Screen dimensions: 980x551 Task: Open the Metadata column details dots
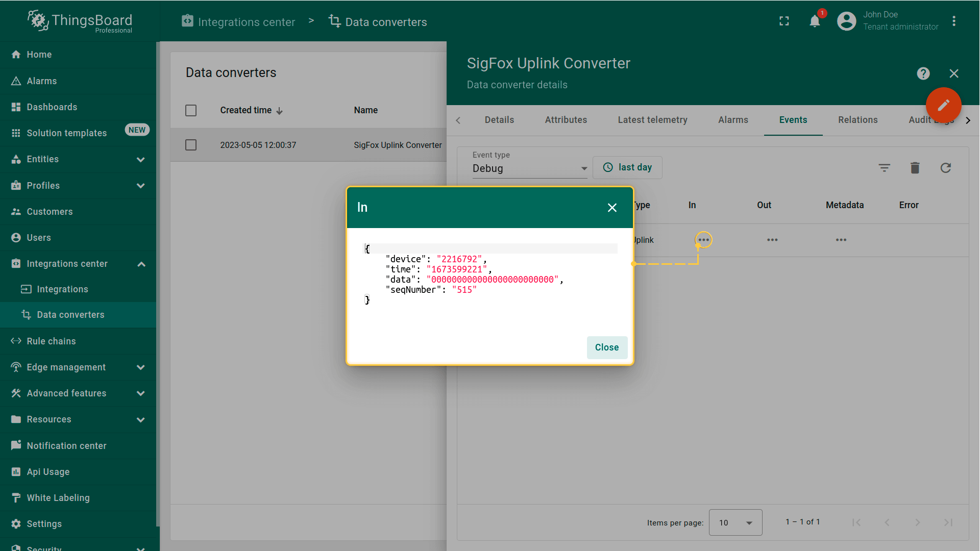841,240
